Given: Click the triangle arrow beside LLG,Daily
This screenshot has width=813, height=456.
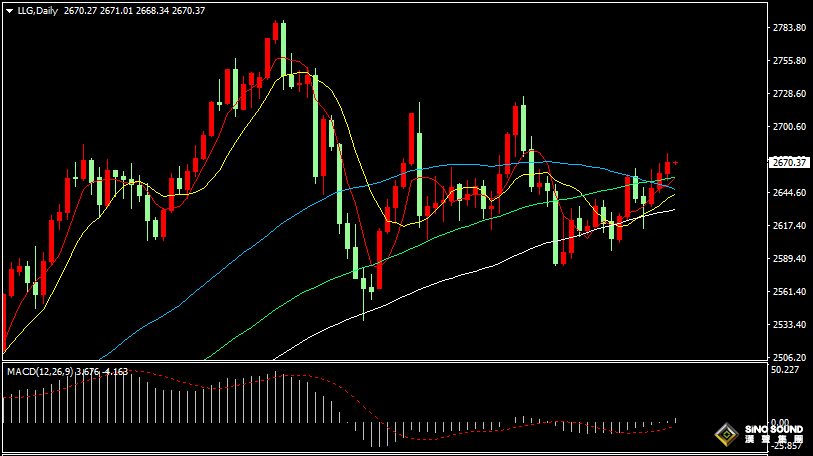Looking at the screenshot, I should click(9, 11).
